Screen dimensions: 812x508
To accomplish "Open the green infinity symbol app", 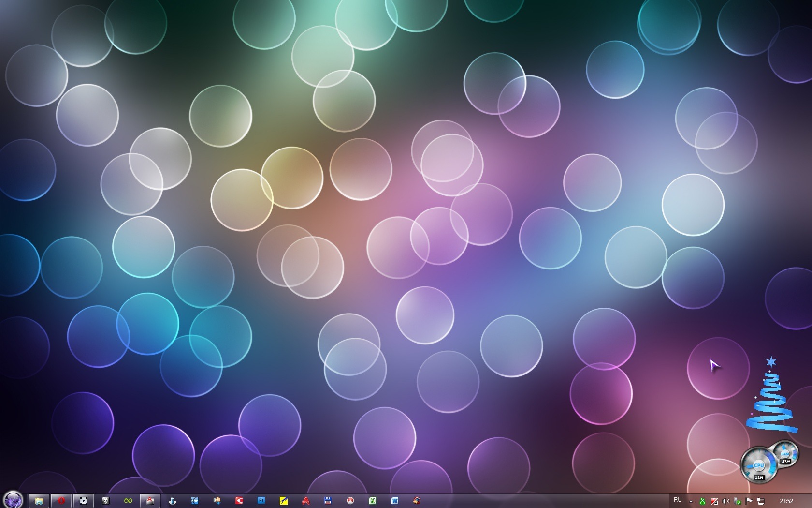I will click(x=128, y=501).
